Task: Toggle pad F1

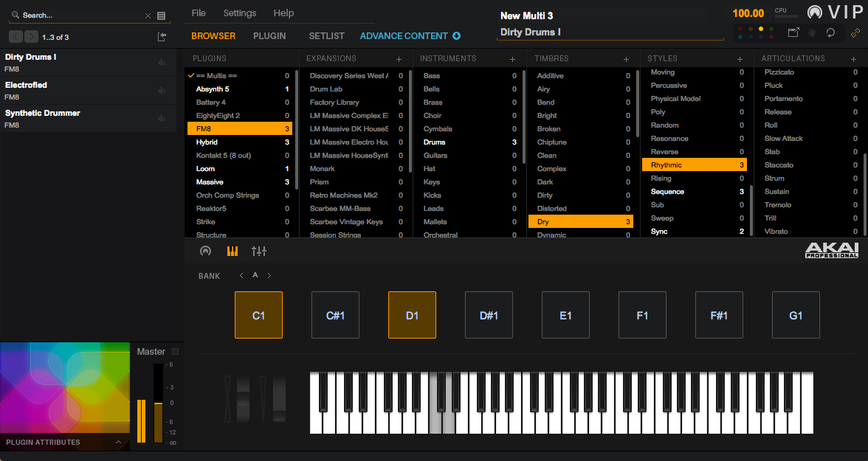Action: (642, 315)
